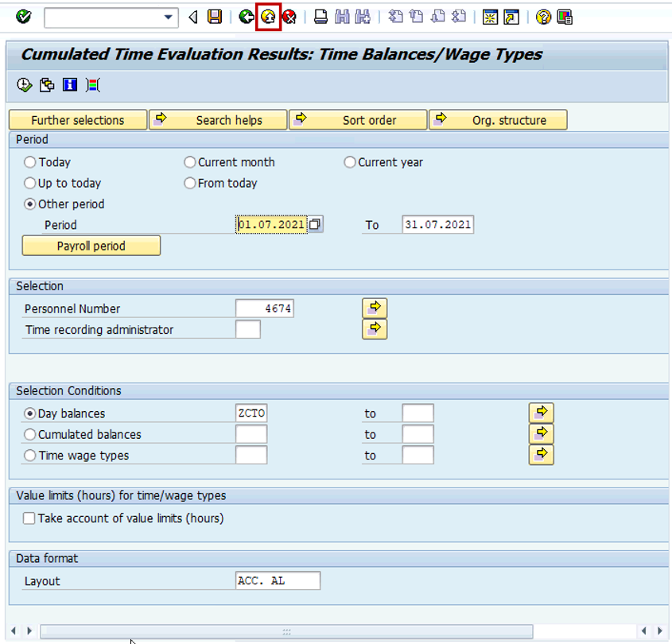Viewport: 672px width, 644px height.
Task: Open multiple selection for Time recording administrator
Action: pyautogui.click(x=375, y=329)
